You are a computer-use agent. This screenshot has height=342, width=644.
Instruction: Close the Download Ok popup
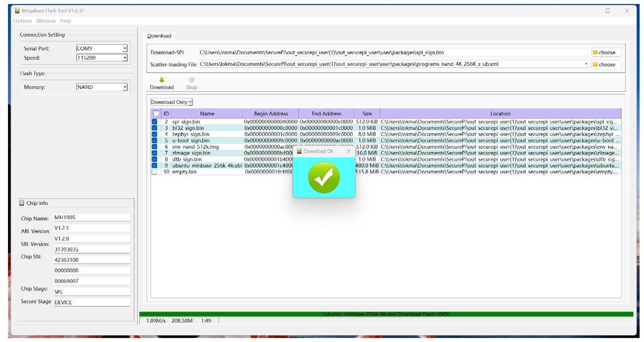point(348,151)
